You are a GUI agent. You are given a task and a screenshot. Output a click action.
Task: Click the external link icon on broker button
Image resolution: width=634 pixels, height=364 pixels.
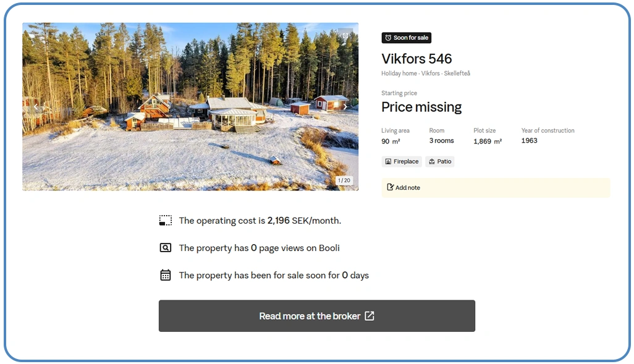pyautogui.click(x=370, y=316)
